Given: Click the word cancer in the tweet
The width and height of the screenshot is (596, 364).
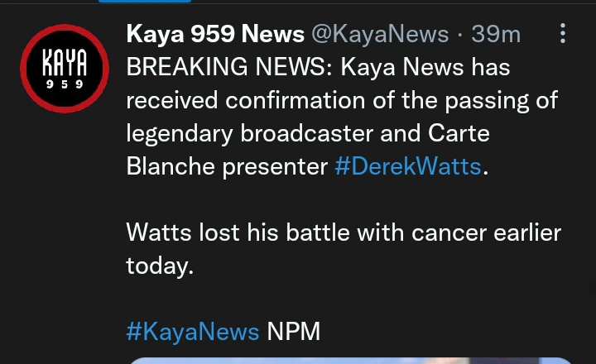Looking at the screenshot, I should 449,232.
